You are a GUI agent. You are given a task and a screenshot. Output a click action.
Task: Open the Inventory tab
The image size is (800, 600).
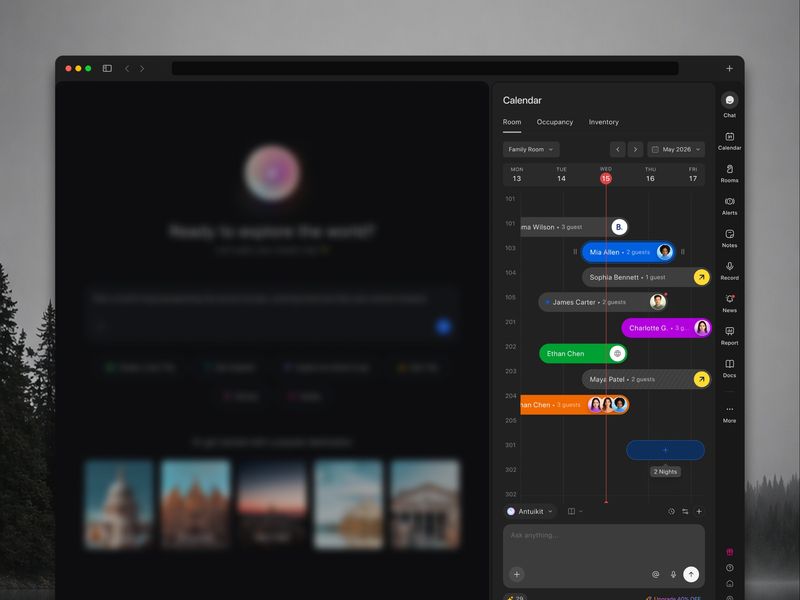tap(603, 122)
